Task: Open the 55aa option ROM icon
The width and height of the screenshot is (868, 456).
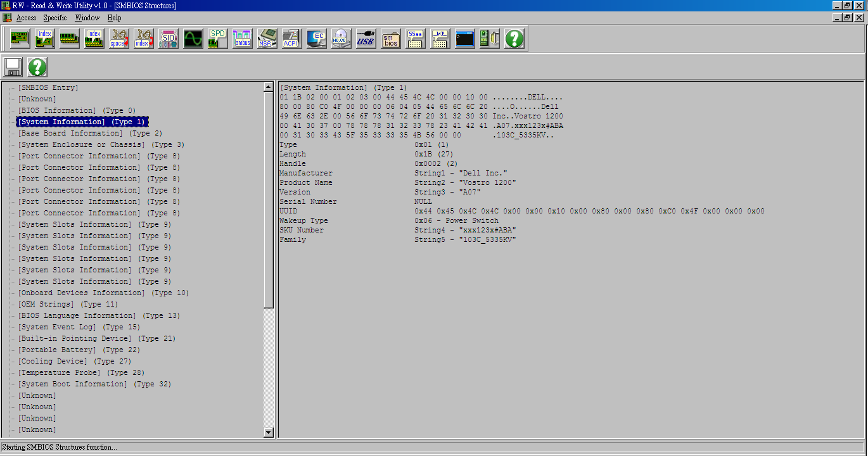Action: click(x=416, y=39)
